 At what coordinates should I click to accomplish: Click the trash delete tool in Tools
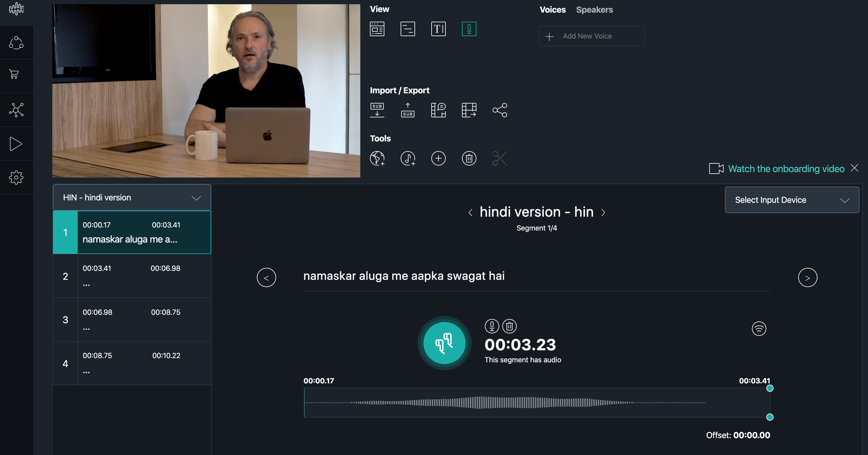pos(469,158)
